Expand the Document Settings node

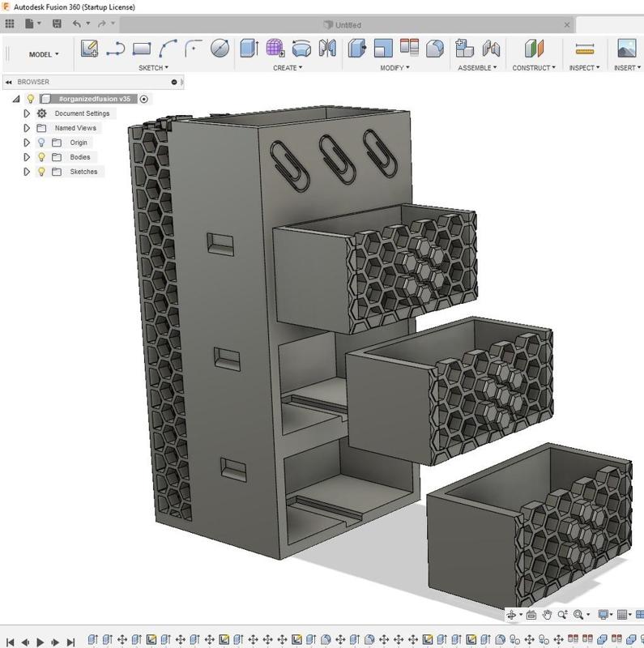(27, 113)
